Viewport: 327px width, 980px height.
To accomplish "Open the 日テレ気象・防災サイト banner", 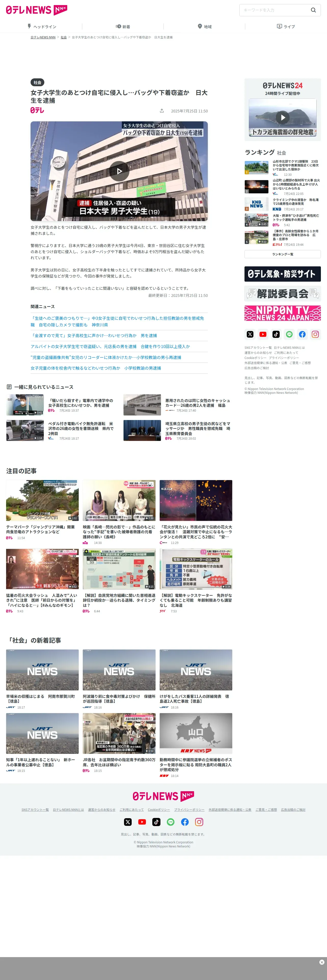I will click(282, 274).
